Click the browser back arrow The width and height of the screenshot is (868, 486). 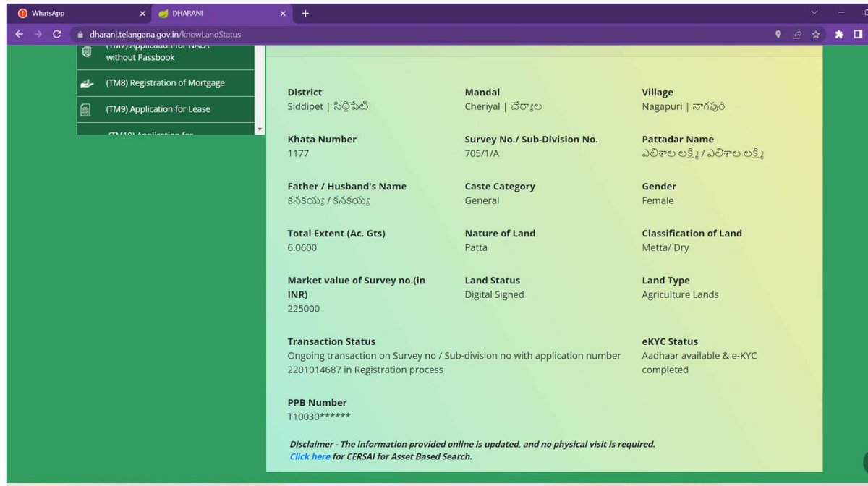click(20, 34)
